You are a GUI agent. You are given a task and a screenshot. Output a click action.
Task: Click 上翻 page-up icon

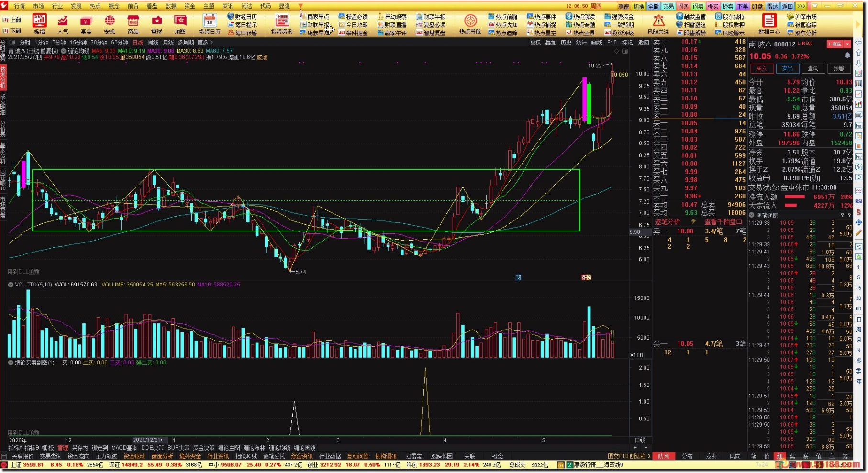click(12, 20)
